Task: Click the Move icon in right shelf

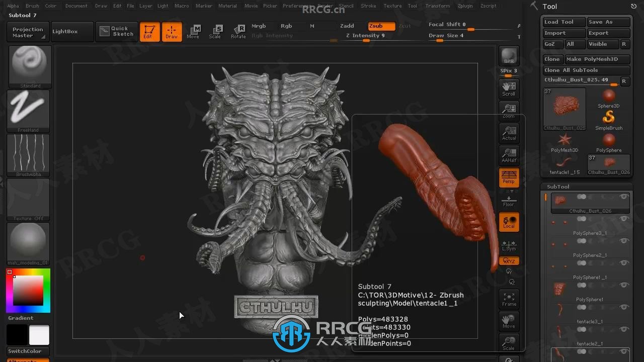Action: coord(509,321)
